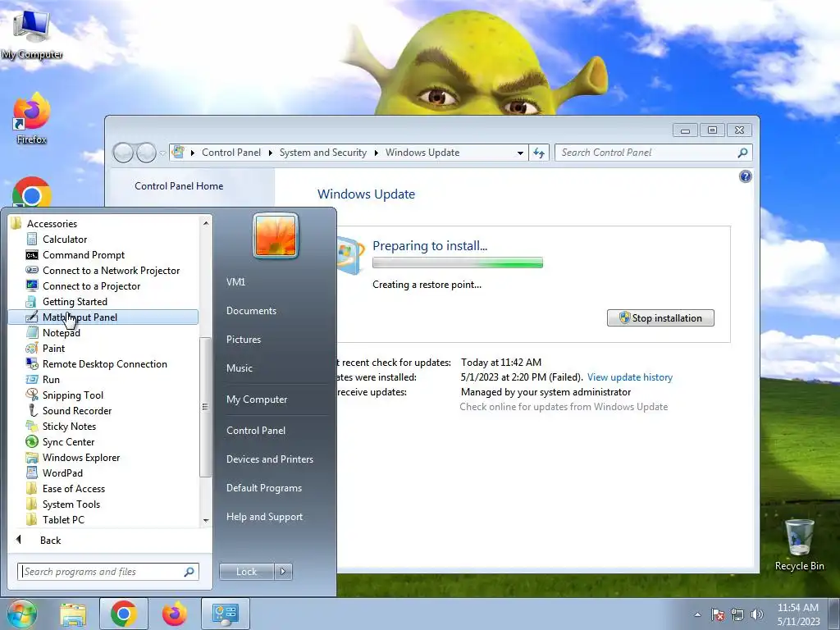
Task: Click the refresh button beside address bar
Action: click(539, 153)
